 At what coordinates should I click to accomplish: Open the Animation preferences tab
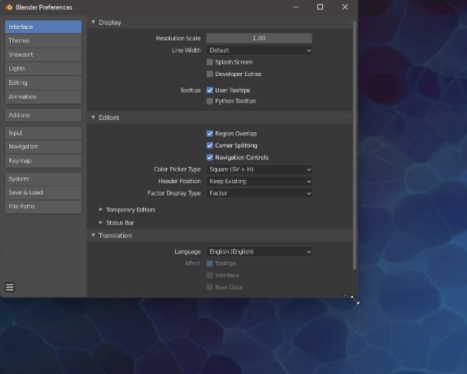tap(43, 97)
